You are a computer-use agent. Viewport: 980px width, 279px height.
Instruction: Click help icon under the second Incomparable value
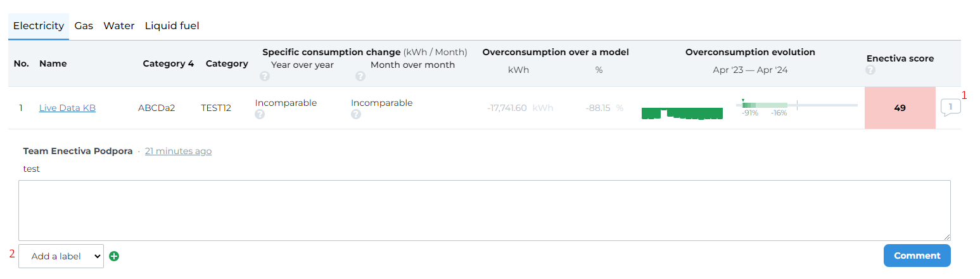tap(356, 115)
